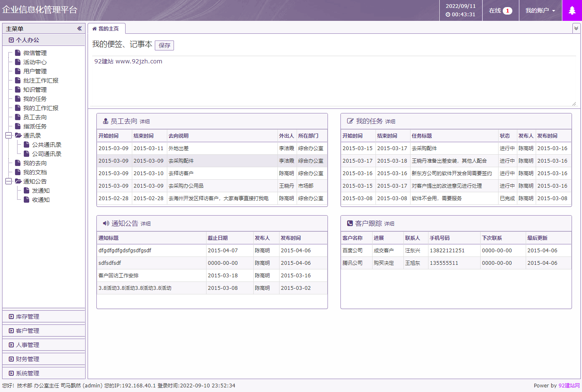Click the 公共通讯录 document icon
The image size is (582, 392).
coord(27,144)
